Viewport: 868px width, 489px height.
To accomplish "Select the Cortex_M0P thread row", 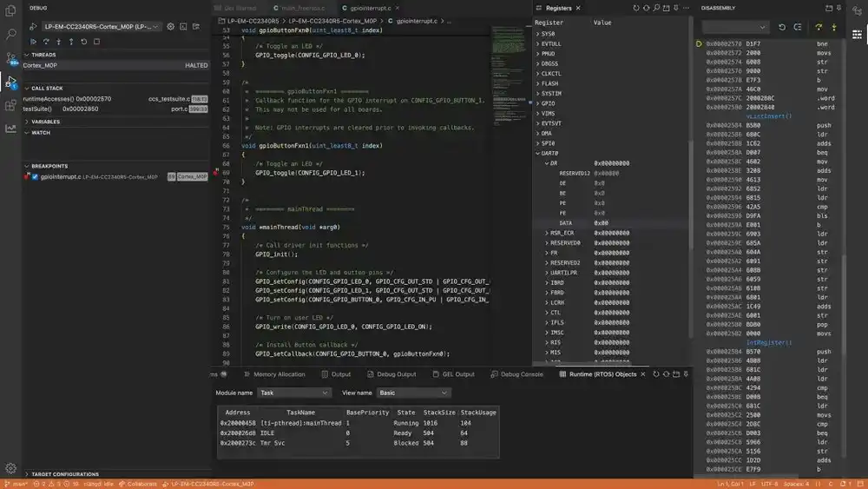I will (115, 65).
